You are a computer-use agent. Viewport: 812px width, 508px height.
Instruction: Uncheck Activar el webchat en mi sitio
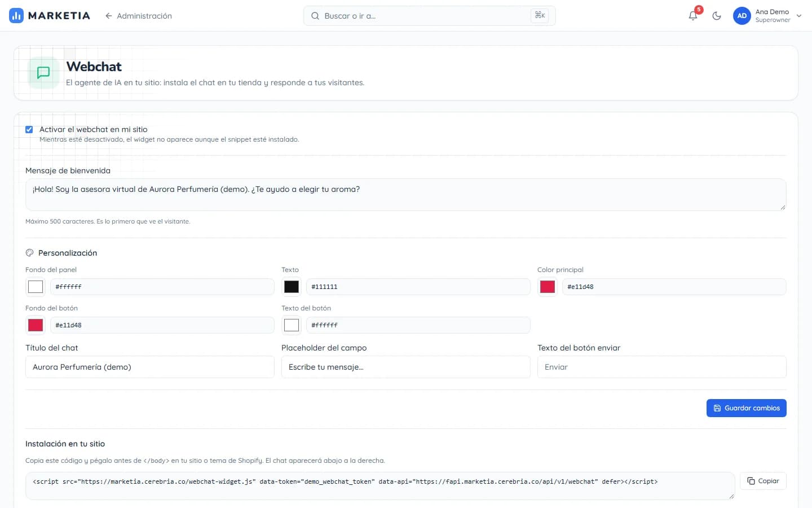pos(29,129)
